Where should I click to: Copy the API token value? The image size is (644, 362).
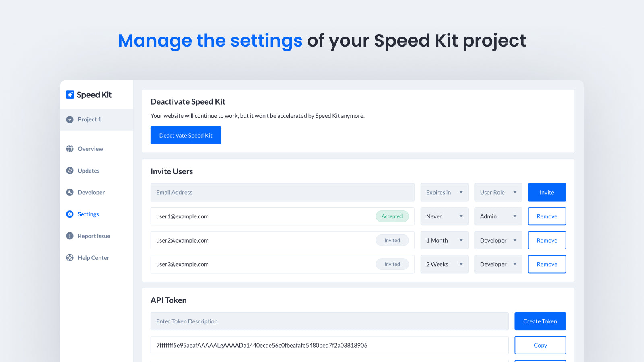pos(540,345)
